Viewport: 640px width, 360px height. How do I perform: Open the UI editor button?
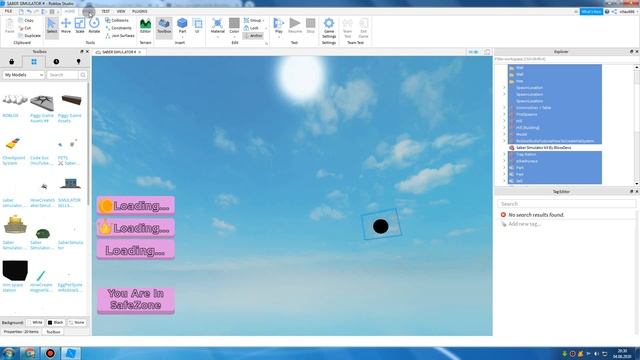click(197, 26)
